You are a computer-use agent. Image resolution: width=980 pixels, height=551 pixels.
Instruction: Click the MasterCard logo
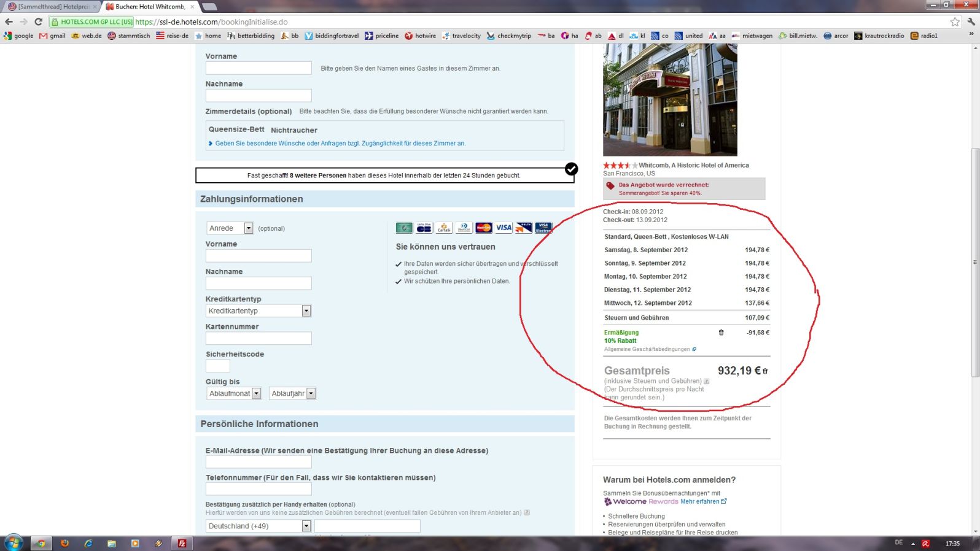point(484,228)
